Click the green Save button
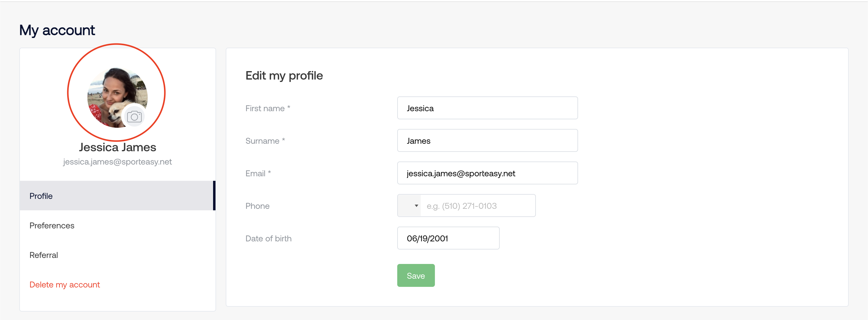Viewport: 868px width, 320px height. (x=416, y=275)
